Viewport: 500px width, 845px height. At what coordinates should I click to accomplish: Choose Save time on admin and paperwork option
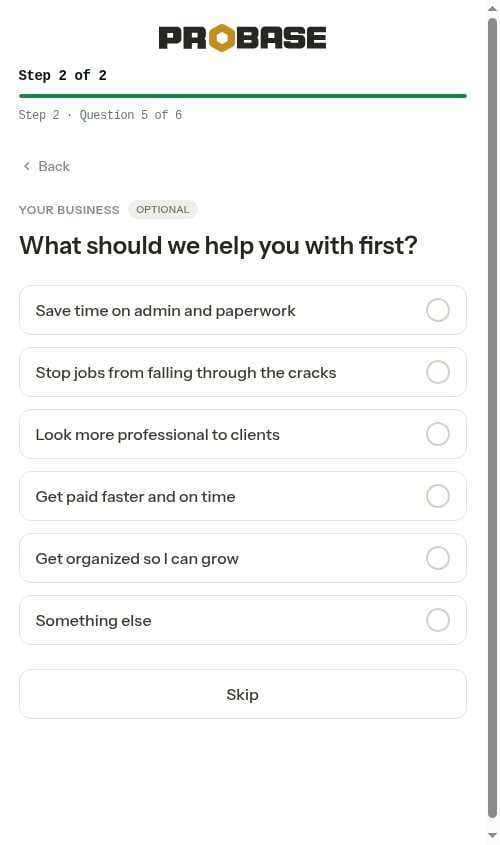point(242,310)
